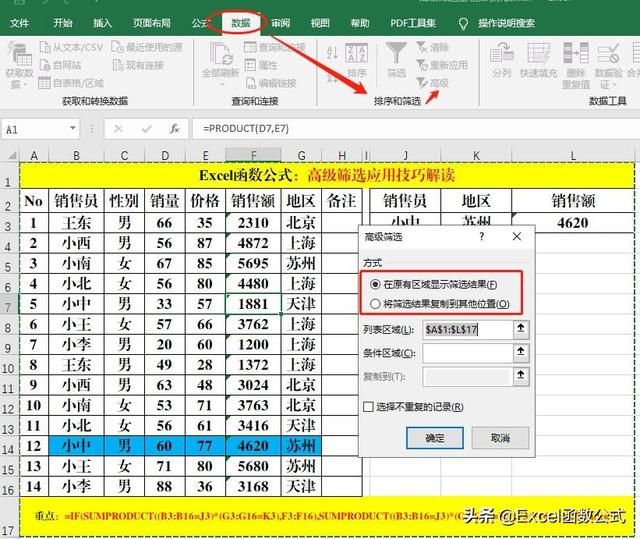Collapse dialog for List range (列表区域) selector
This screenshot has width=640, height=539.
click(x=521, y=329)
